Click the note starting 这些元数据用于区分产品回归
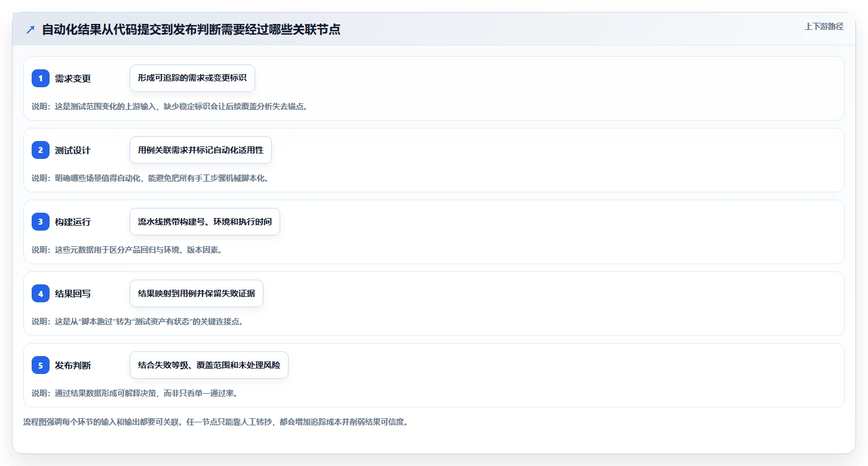Screen dimensions: 868x466 (127, 250)
